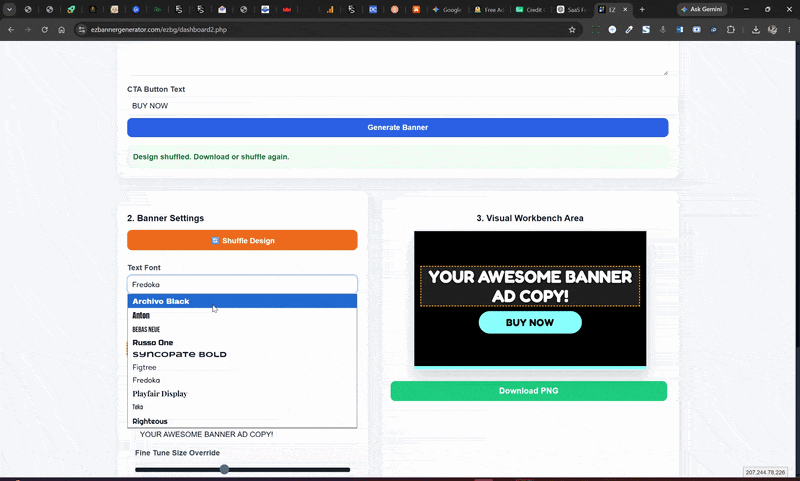Select the banner headline text in preview
800x481 pixels.
coord(530,286)
